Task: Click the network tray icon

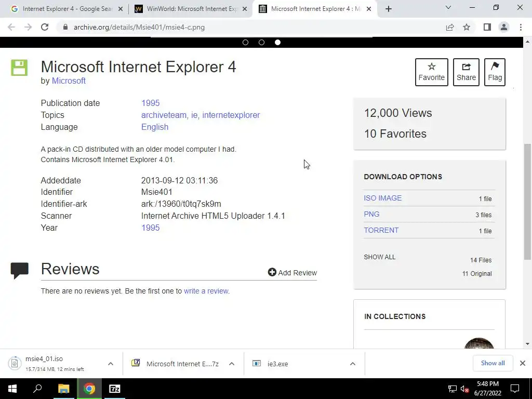Action: (453, 389)
